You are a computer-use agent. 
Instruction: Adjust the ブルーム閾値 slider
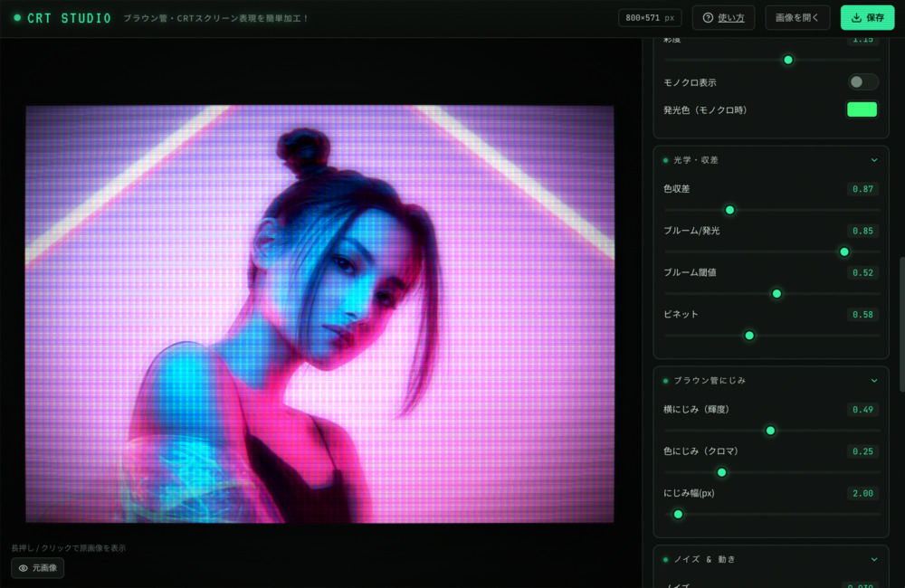tap(772, 294)
